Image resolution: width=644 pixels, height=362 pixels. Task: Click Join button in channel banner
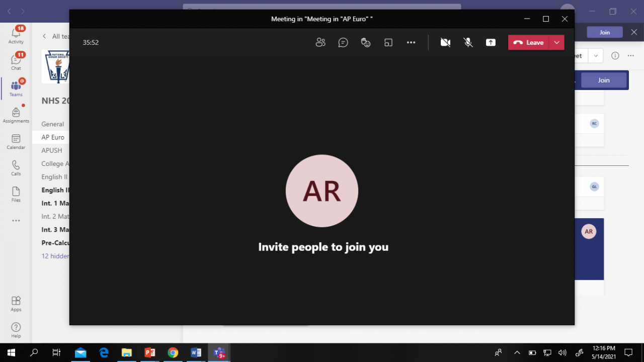tap(604, 80)
